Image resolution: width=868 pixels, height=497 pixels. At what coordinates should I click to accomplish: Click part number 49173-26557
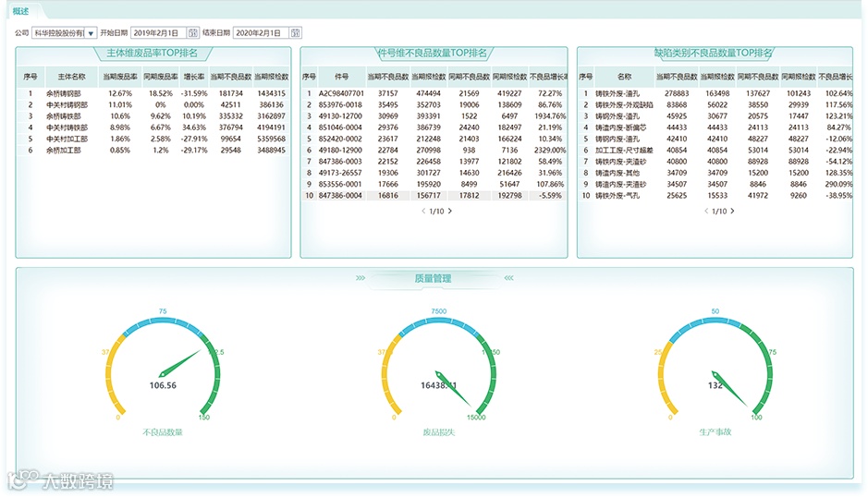tap(340, 173)
